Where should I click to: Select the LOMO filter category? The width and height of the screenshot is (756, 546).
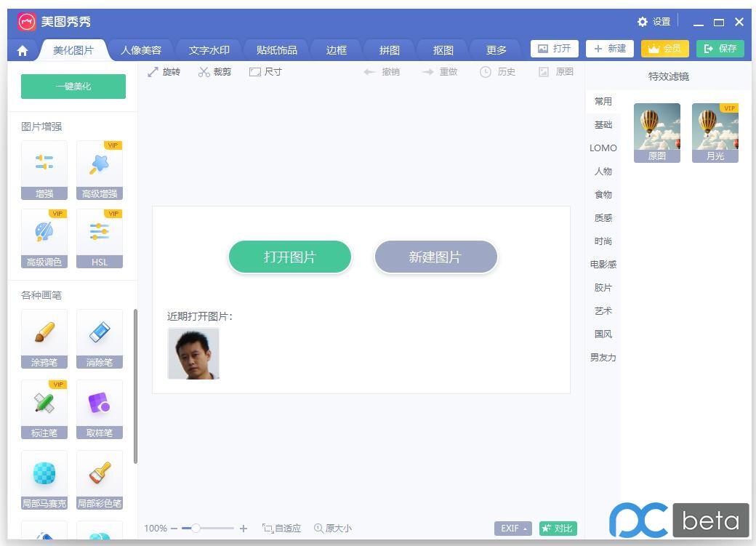pos(603,148)
